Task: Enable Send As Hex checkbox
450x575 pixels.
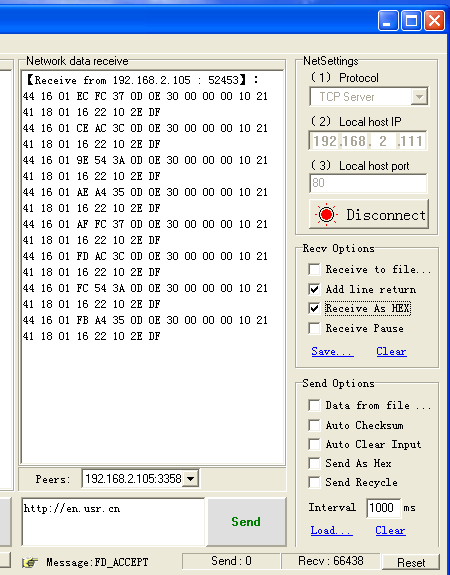Action: pos(314,463)
